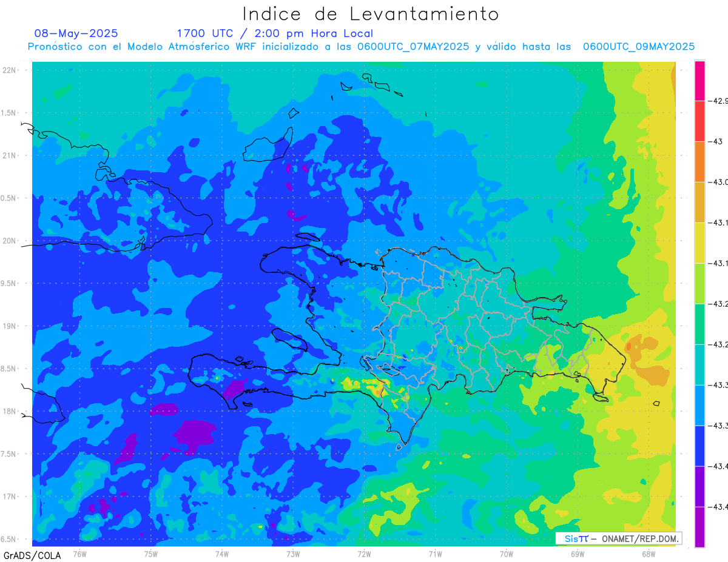
Task: Click the '-43.0' color bar value
Action: 718,182
